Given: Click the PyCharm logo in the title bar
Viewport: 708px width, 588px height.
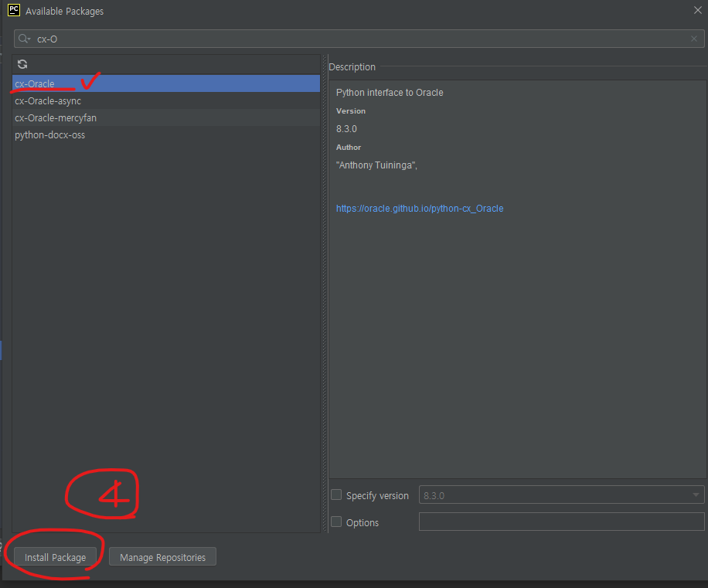Looking at the screenshot, I should [14, 10].
